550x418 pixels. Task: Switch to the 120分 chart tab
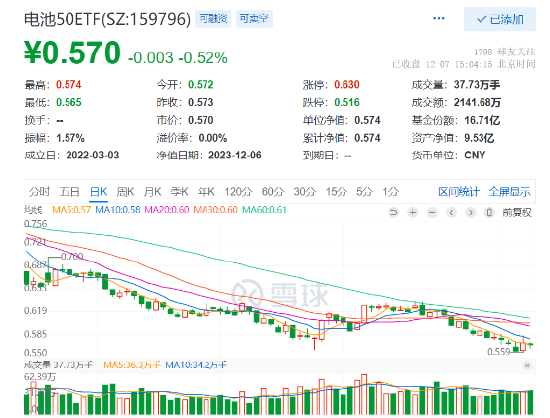click(238, 192)
